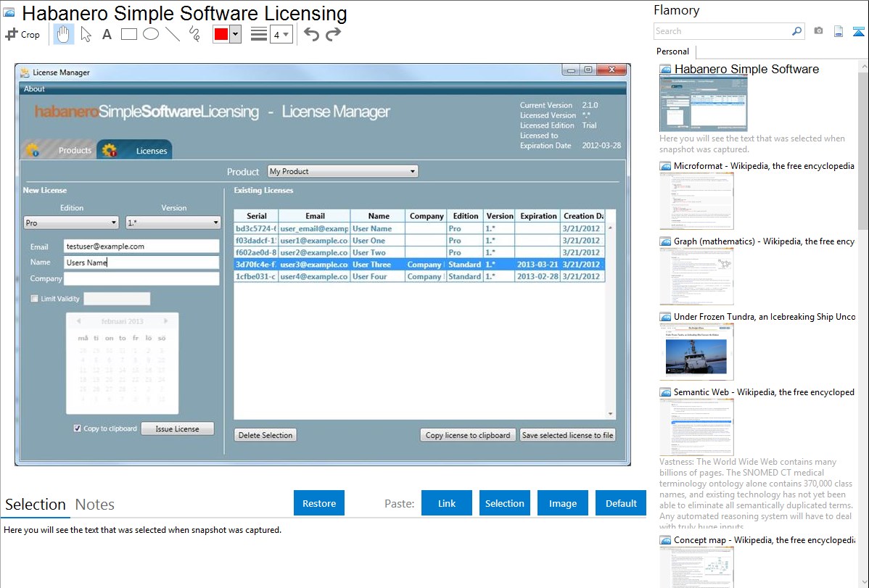Click the red color swatch
The width and height of the screenshot is (869, 588).
[x=221, y=34]
